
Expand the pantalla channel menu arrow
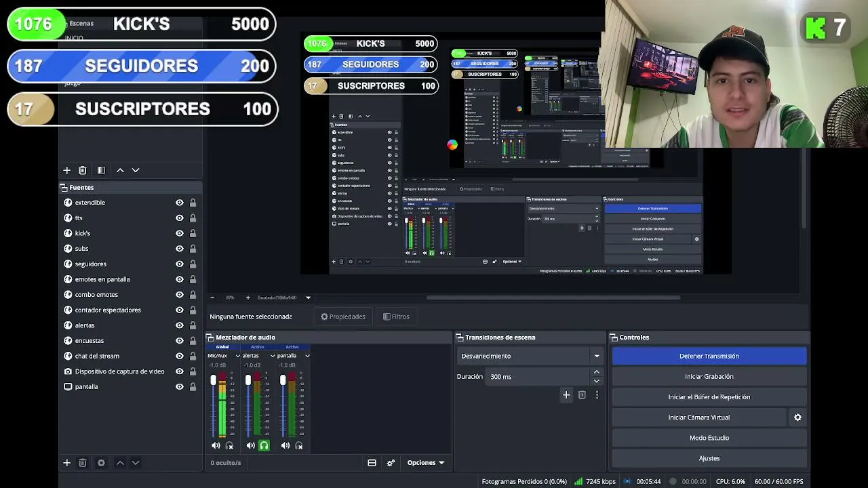click(307, 356)
